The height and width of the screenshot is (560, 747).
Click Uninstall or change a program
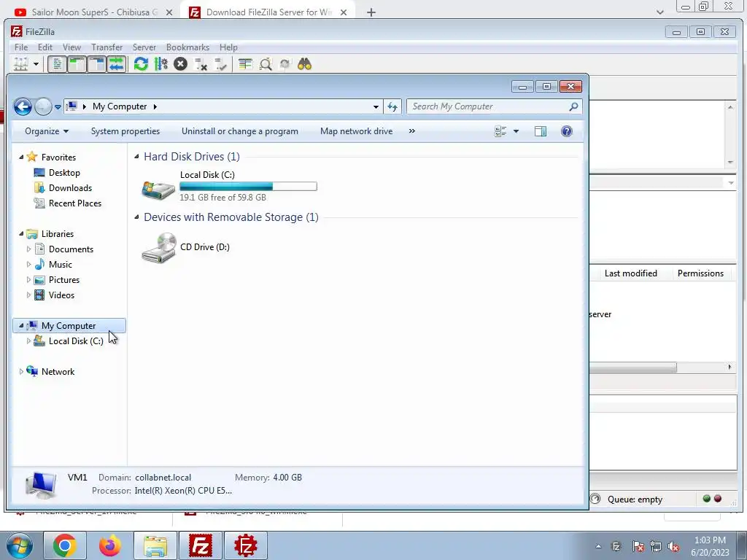pyautogui.click(x=239, y=131)
